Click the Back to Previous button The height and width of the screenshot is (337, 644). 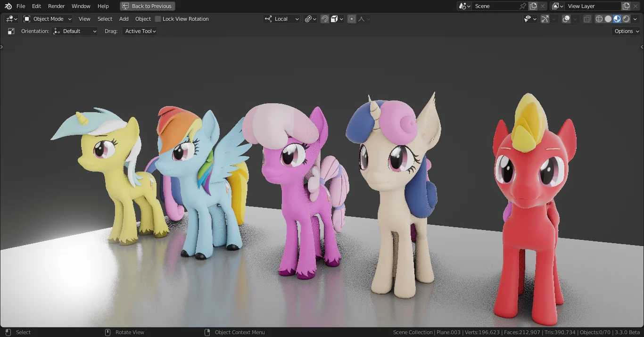click(x=147, y=6)
